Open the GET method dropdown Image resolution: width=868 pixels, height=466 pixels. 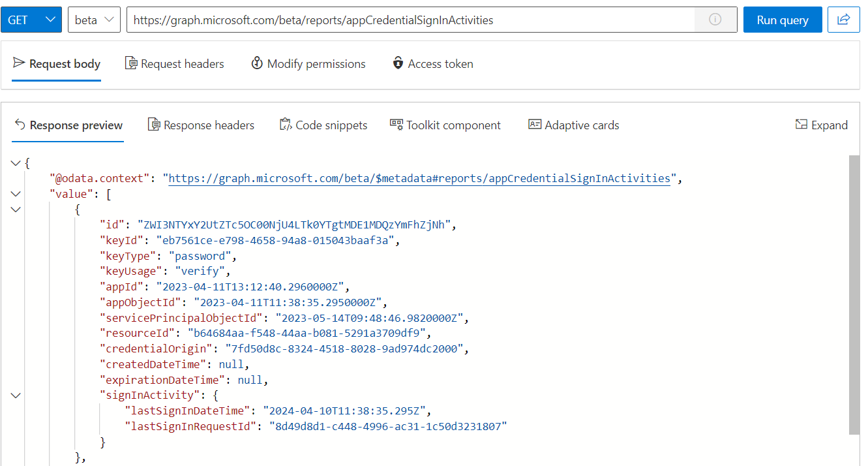coord(31,20)
